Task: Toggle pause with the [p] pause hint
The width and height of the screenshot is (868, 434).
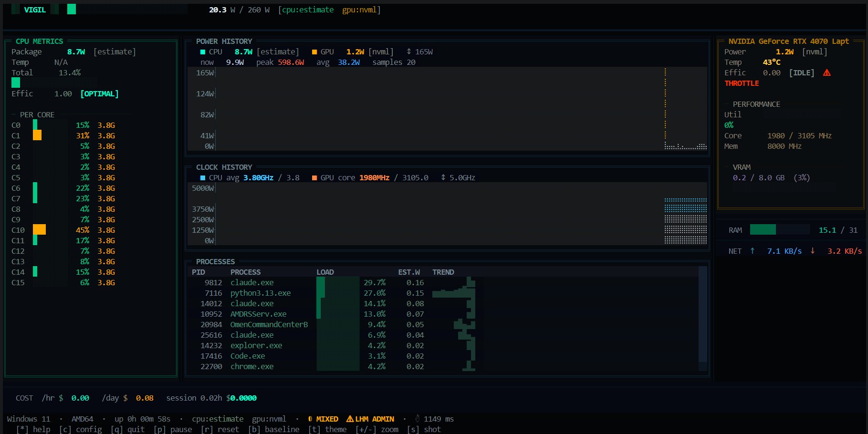Action: pos(173,429)
